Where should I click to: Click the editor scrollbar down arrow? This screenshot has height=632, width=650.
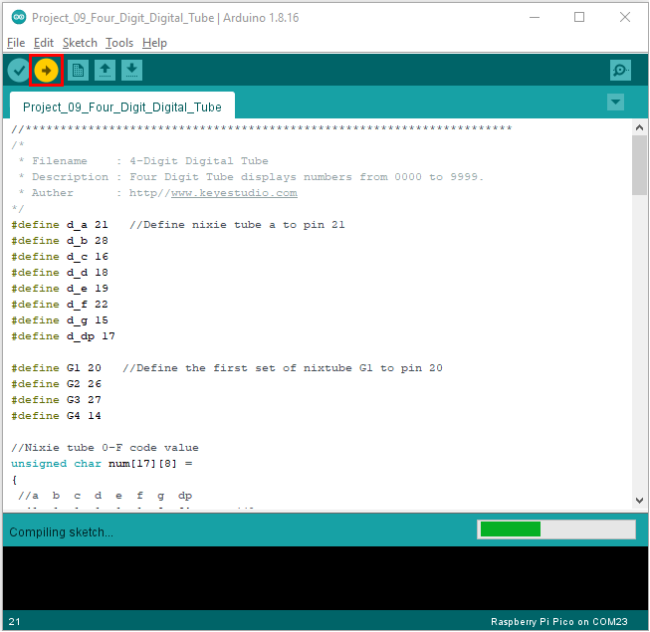coord(639,500)
